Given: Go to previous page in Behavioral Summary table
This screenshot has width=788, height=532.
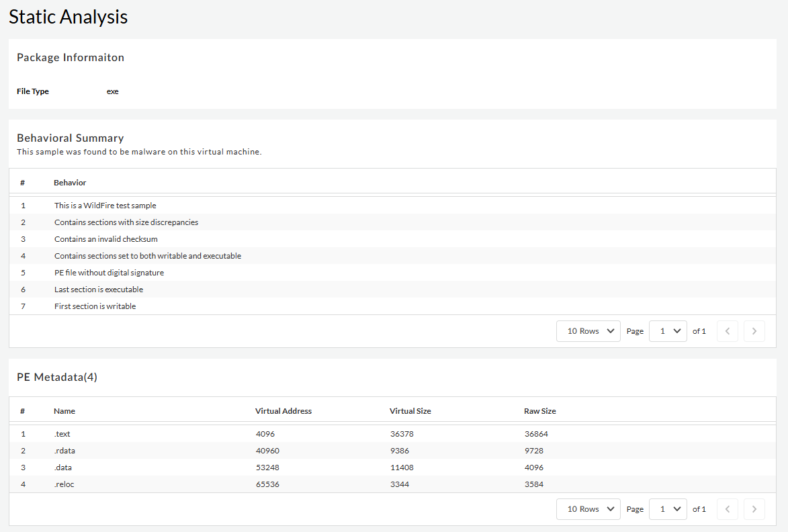Looking at the screenshot, I should pyautogui.click(x=728, y=331).
